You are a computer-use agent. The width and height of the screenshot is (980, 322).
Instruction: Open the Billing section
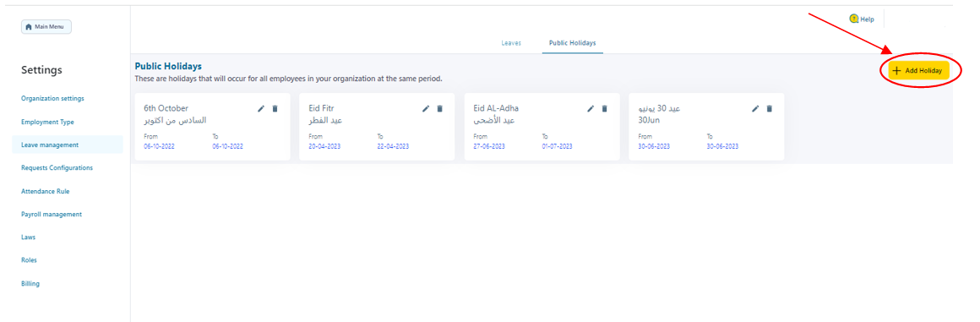coord(30,283)
